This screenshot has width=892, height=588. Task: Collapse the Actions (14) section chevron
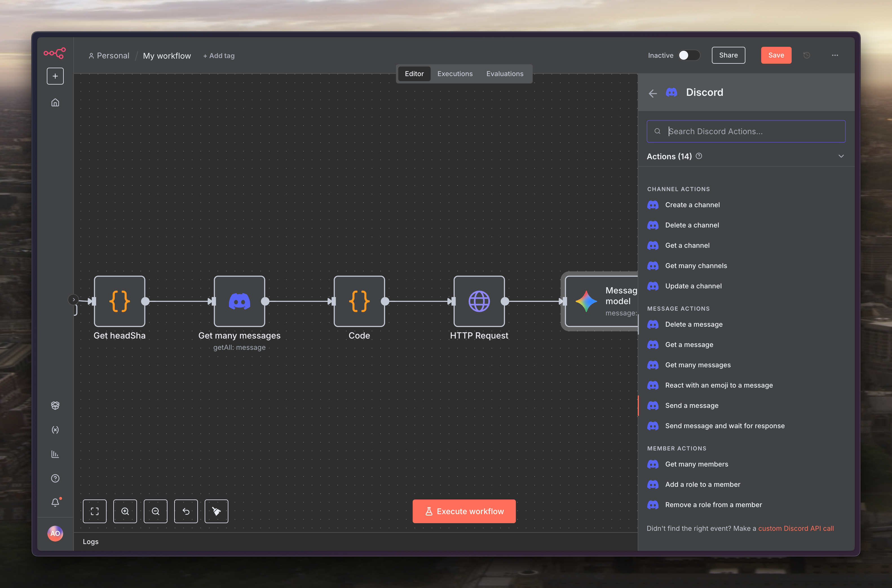coord(841,156)
